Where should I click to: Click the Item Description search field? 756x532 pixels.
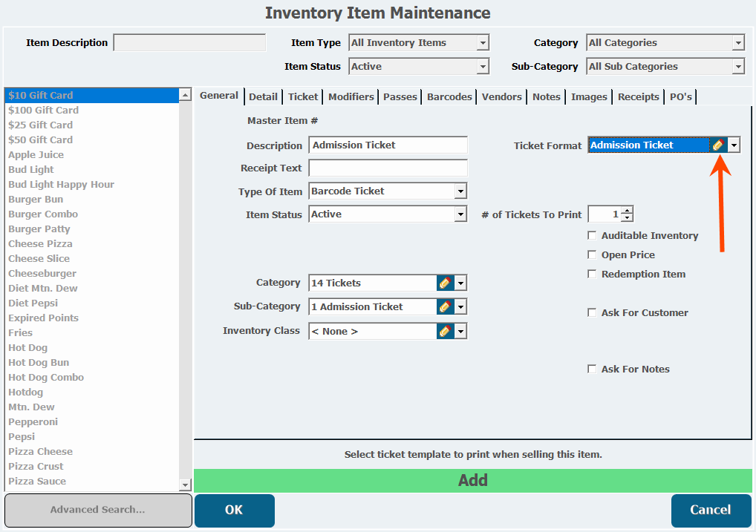(189, 42)
